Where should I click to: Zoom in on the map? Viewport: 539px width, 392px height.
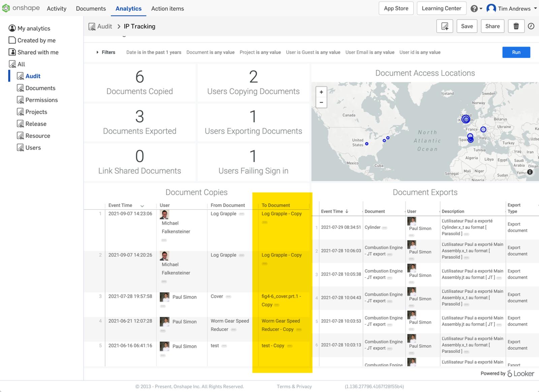[x=321, y=92]
